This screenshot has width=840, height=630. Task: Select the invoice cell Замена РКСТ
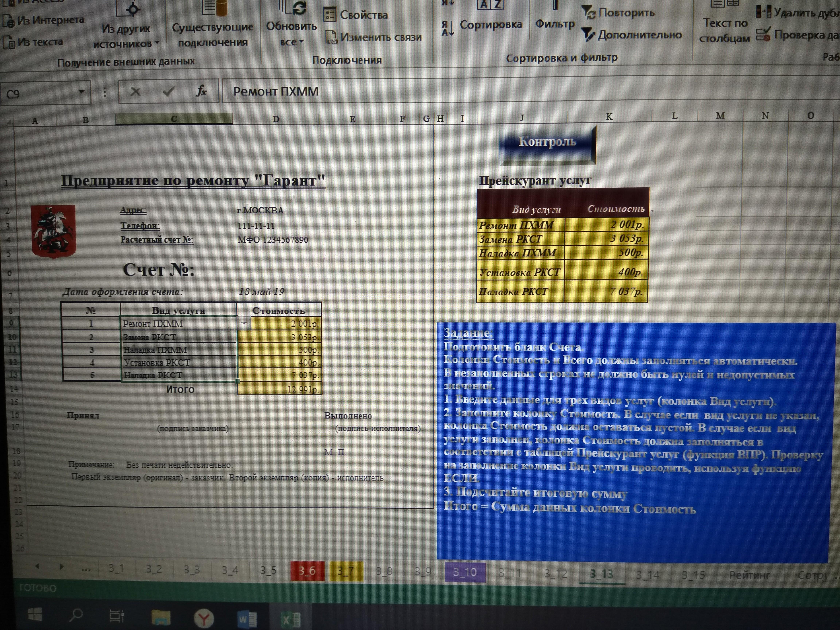pos(178,337)
